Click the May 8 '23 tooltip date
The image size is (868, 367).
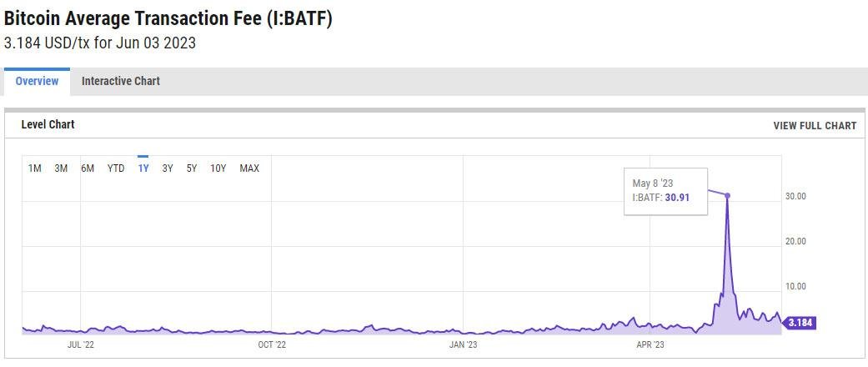[x=653, y=183]
